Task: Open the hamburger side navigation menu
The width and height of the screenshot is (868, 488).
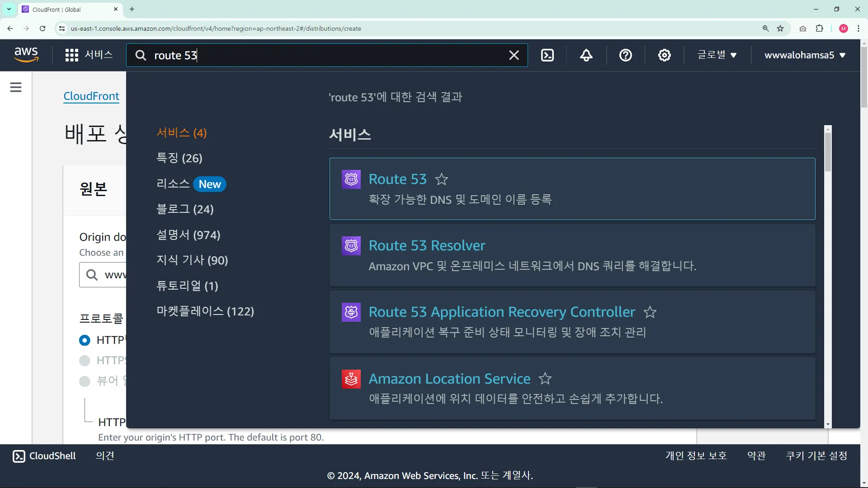Action: pos(16,87)
